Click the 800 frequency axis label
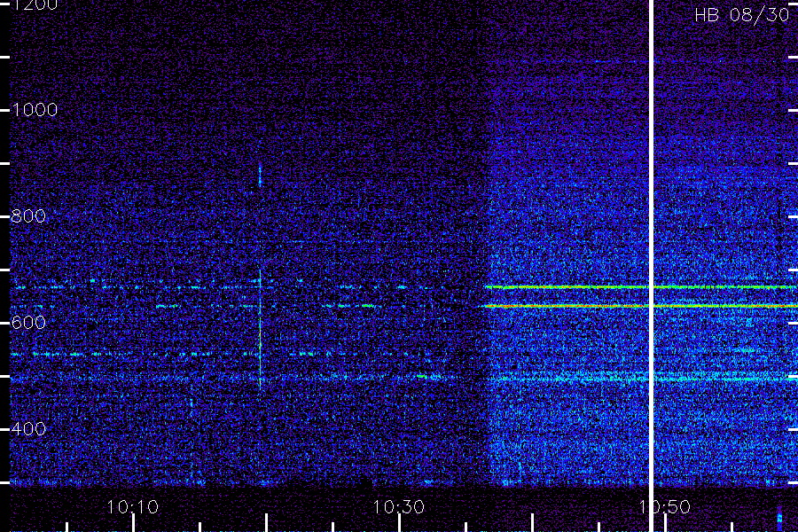 click(x=28, y=216)
